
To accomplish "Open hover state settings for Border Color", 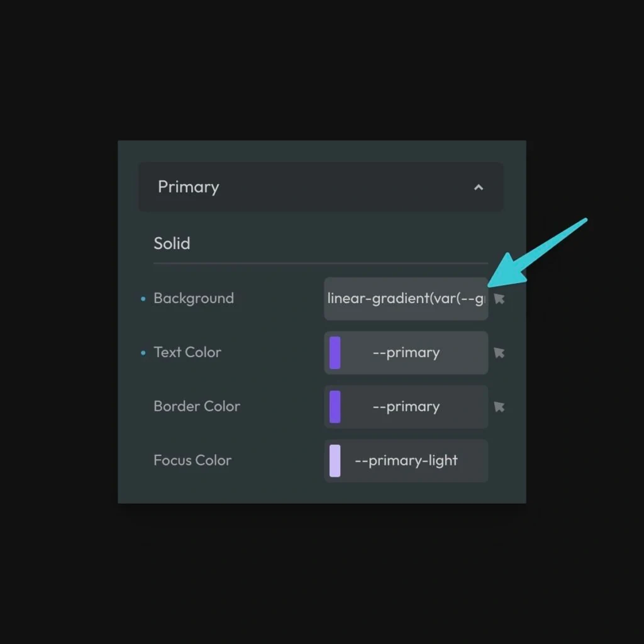I will pos(499,407).
